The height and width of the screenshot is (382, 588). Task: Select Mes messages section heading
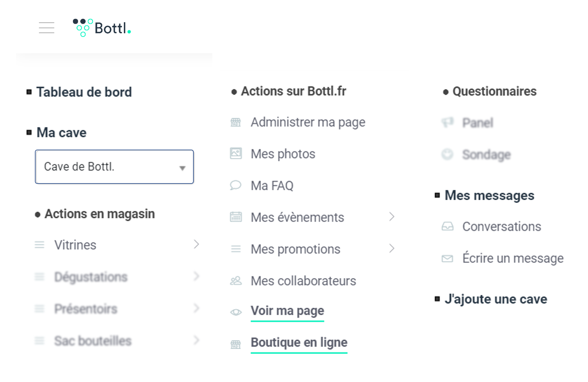pyautogui.click(x=490, y=195)
